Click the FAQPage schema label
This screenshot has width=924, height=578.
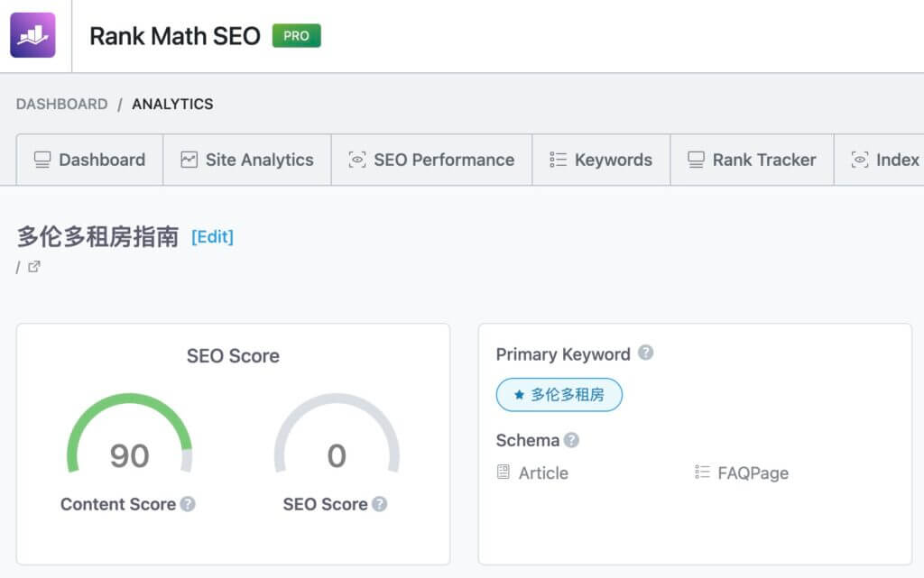click(x=753, y=472)
